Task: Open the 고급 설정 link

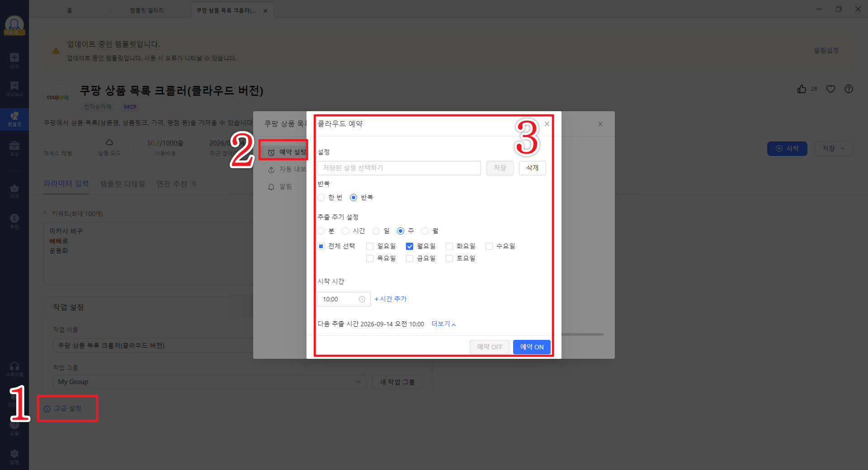Action: pos(63,409)
